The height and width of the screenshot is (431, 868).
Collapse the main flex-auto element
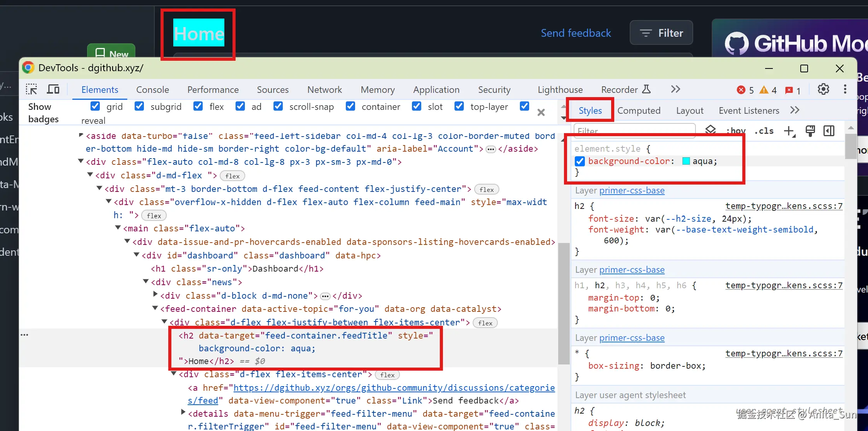pyautogui.click(x=118, y=228)
